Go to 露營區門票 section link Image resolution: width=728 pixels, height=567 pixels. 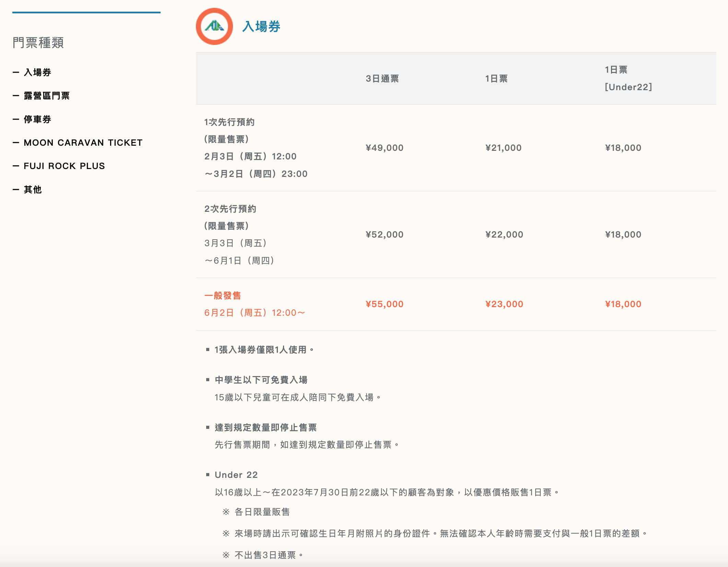point(46,96)
